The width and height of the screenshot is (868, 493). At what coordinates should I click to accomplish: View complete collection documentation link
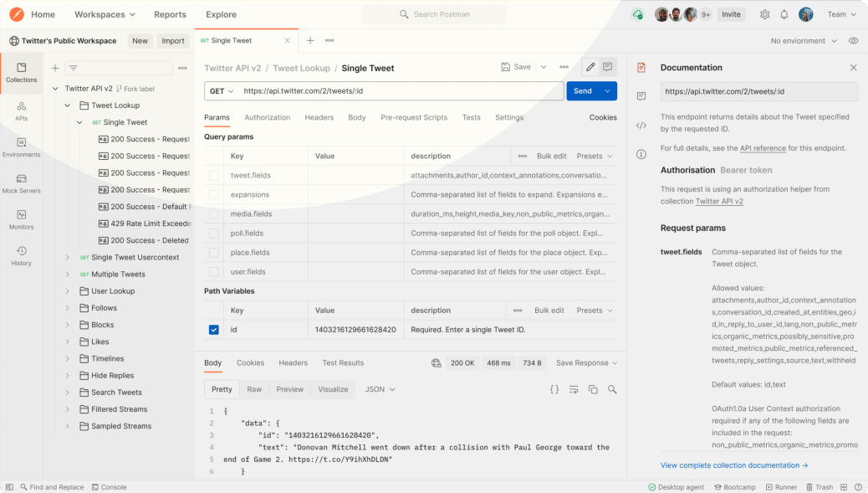point(734,465)
